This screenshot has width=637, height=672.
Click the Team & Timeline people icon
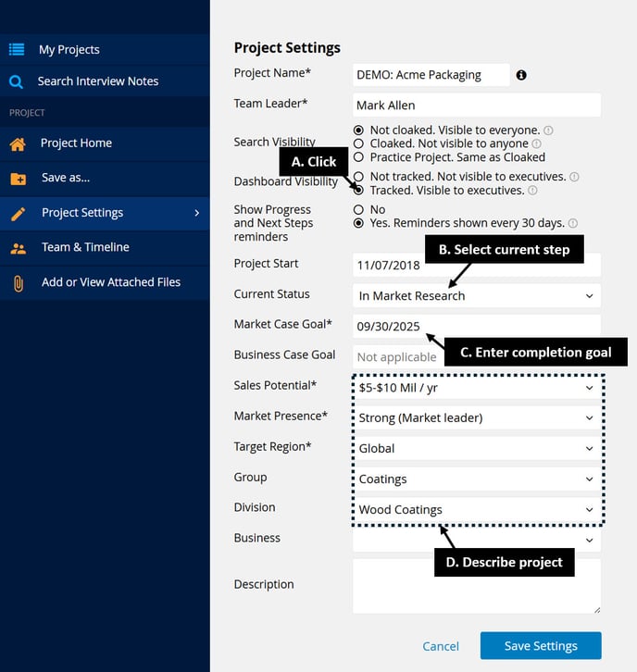(x=18, y=249)
